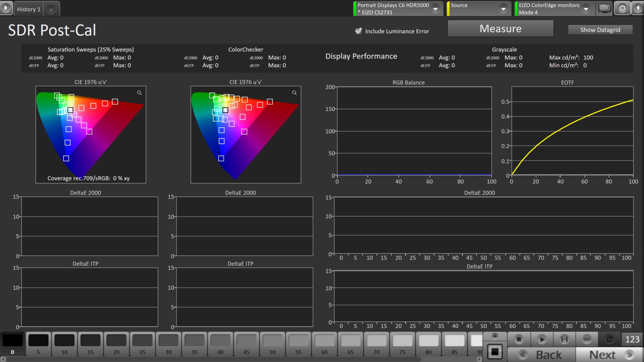Click magnifier on the ColorChecker CIE chart
Viewport: 644px width, 362px height.
click(294, 93)
